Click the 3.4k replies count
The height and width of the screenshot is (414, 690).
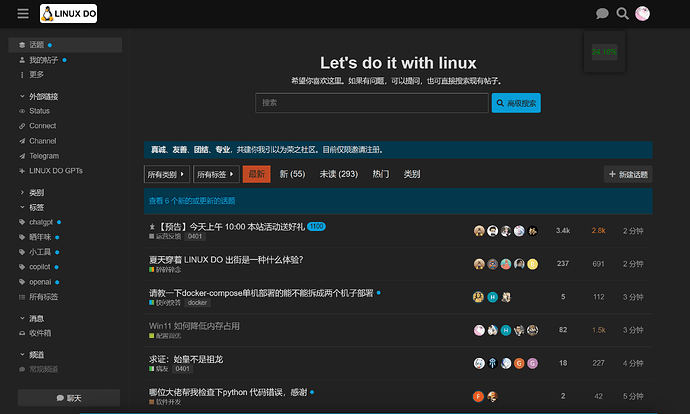[x=563, y=231]
